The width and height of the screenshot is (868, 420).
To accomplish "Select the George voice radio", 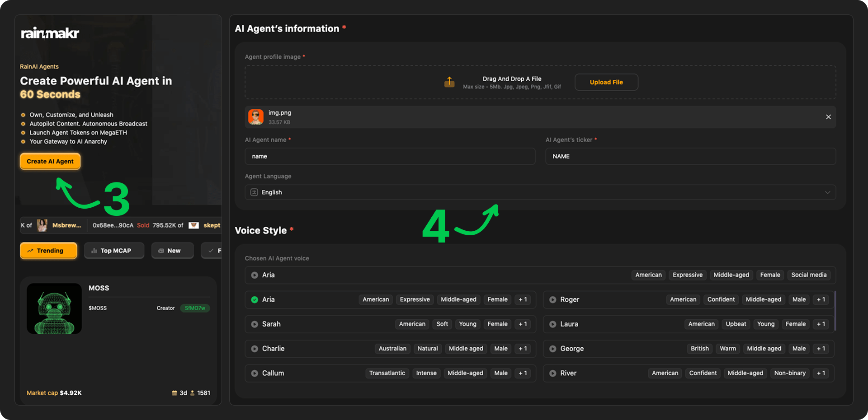I will pyautogui.click(x=552, y=349).
